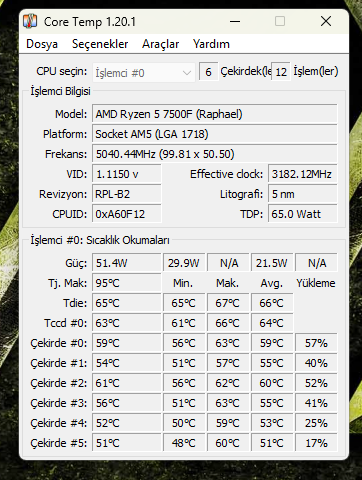362x480 pixels.
Task: Close the Core Temp window
Action: point(326,21)
